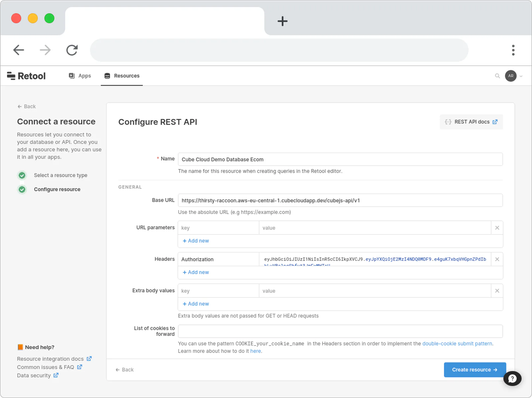Add new header
The width and height of the screenshot is (532, 398).
tap(196, 272)
